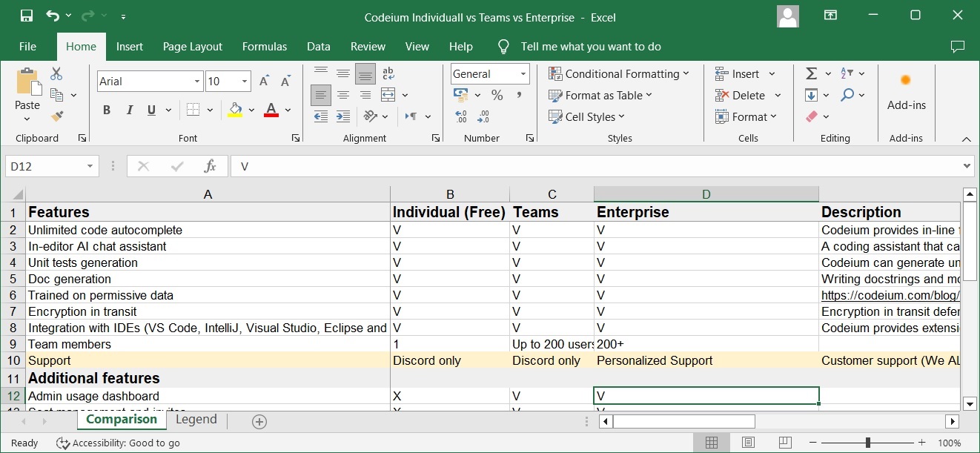Image resolution: width=980 pixels, height=453 pixels.
Task: Toggle center alignment
Action: click(342, 95)
